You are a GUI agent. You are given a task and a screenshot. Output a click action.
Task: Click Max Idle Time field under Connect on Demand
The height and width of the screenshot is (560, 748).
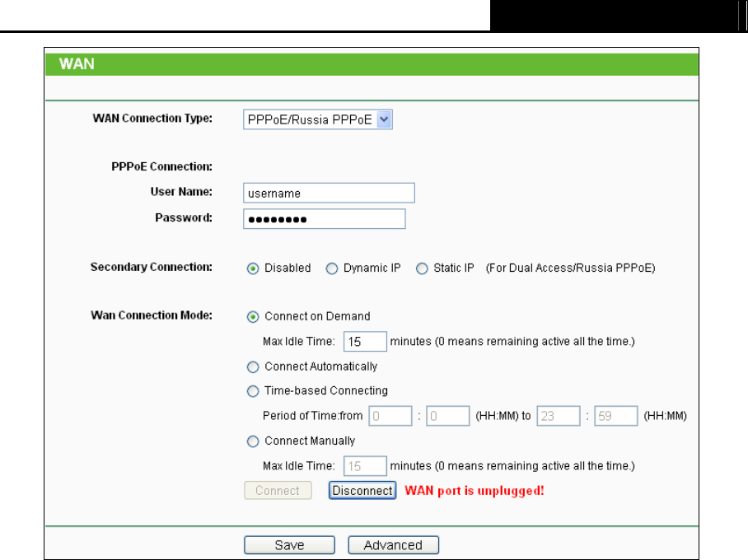pos(365,342)
